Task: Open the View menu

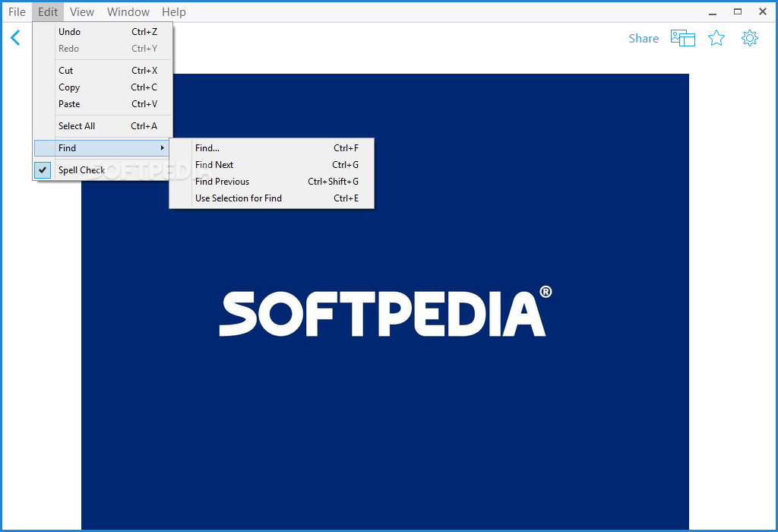Action: pos(82,12)
